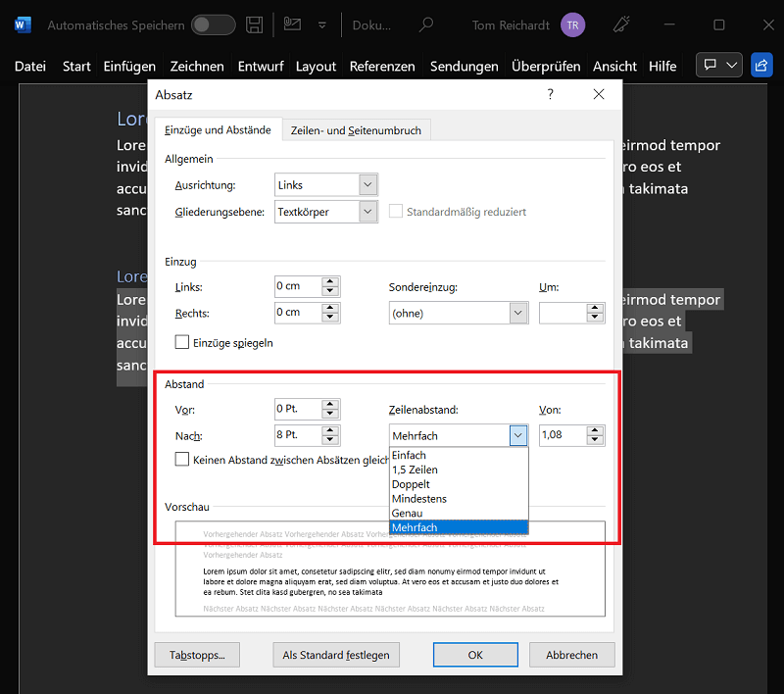Viewport: 784px width, 694px height.
Task: Select Doppelt line spacing option
Action: tap(459, 484)
